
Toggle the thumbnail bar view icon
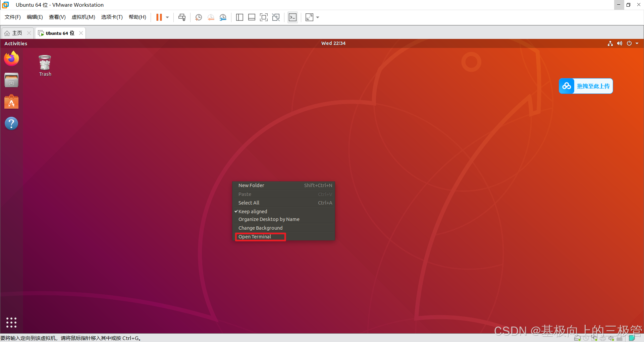click(x=252, y=17)
